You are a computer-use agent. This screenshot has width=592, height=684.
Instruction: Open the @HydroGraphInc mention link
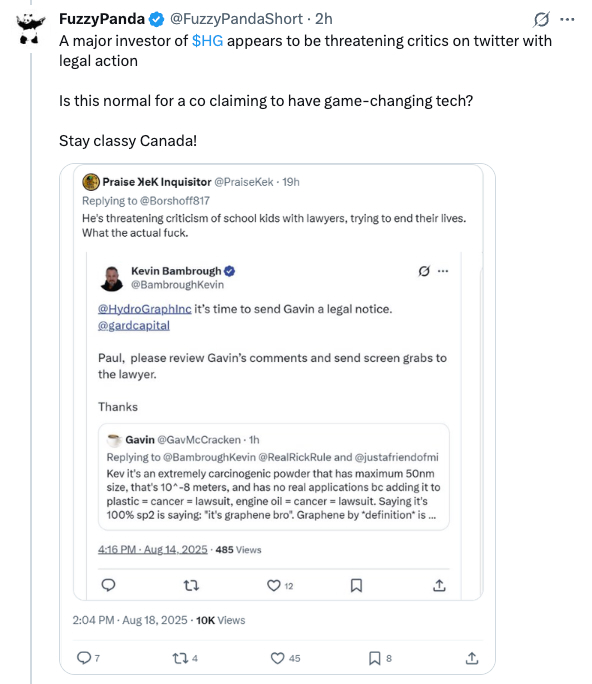(144, 309)
